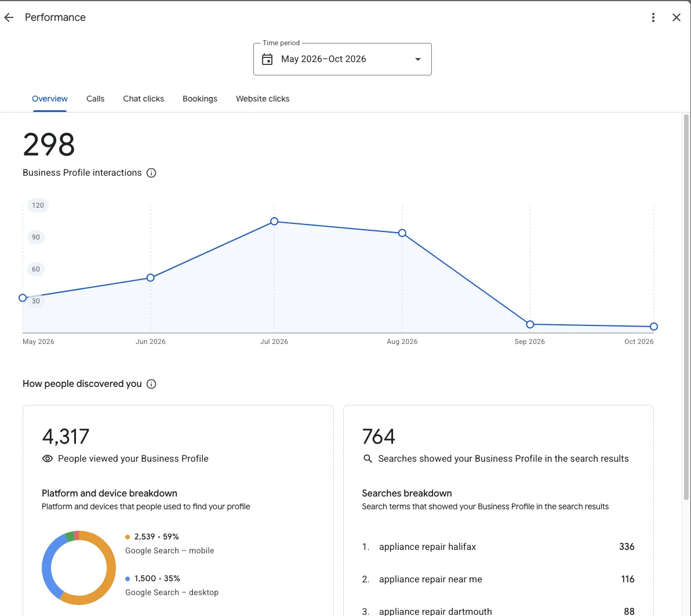
Task: Switch to the Calls tab
Action: tap(95, 99)
